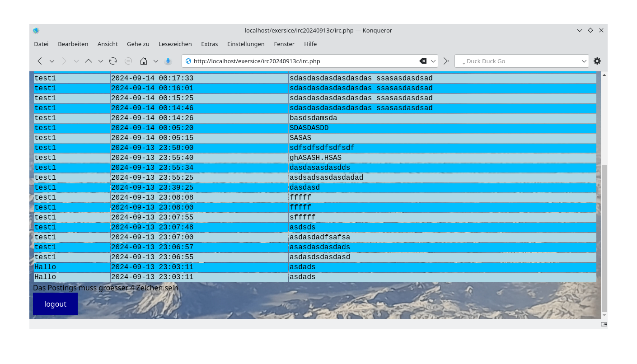The height and width of the screenshot is (364, 637).
Task: Expand the Duck Duck Go search engine dropdown
Action: coord(584,61)
